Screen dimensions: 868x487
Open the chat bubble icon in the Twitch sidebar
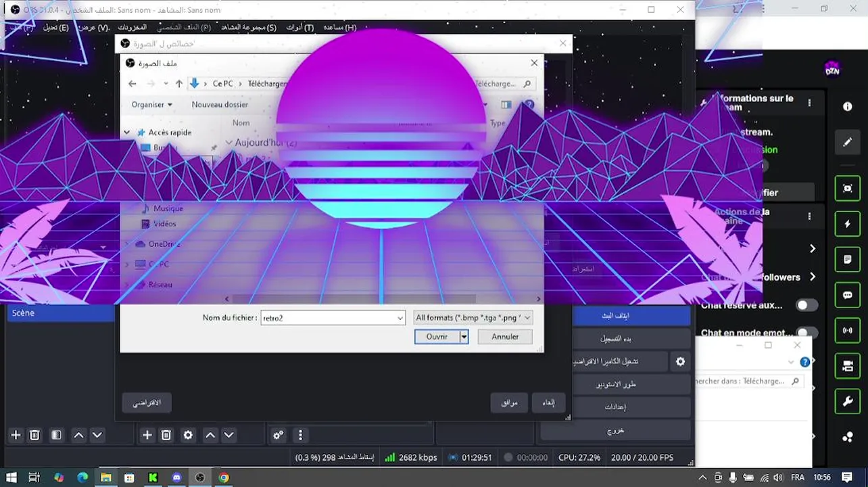click(x=847, y=295)
